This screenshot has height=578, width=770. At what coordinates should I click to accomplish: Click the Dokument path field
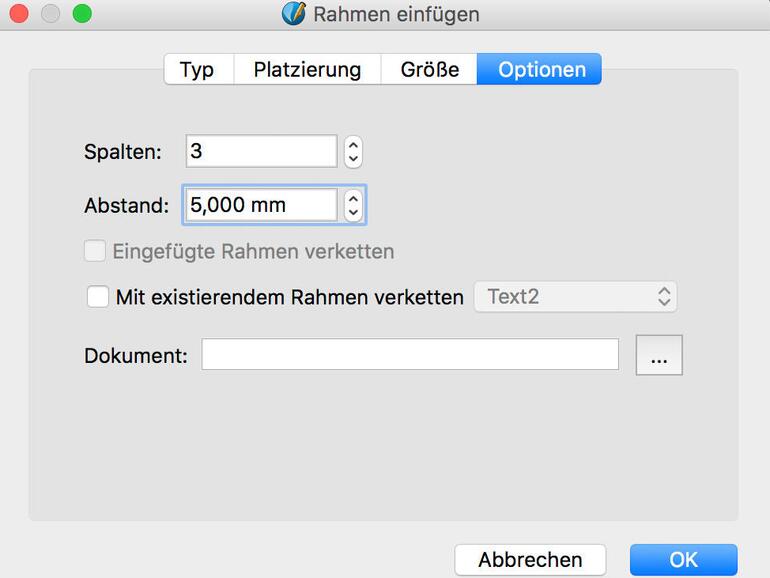(410, 355)
